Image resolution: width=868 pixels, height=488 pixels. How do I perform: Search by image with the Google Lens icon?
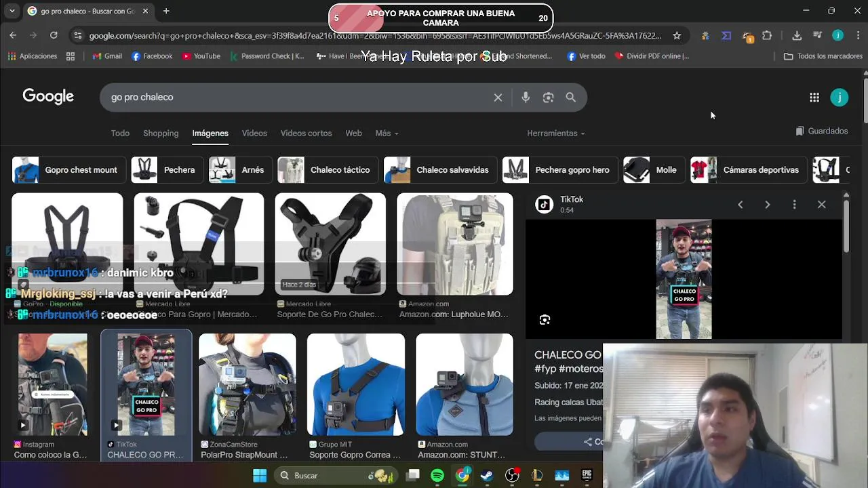[548, 98]
